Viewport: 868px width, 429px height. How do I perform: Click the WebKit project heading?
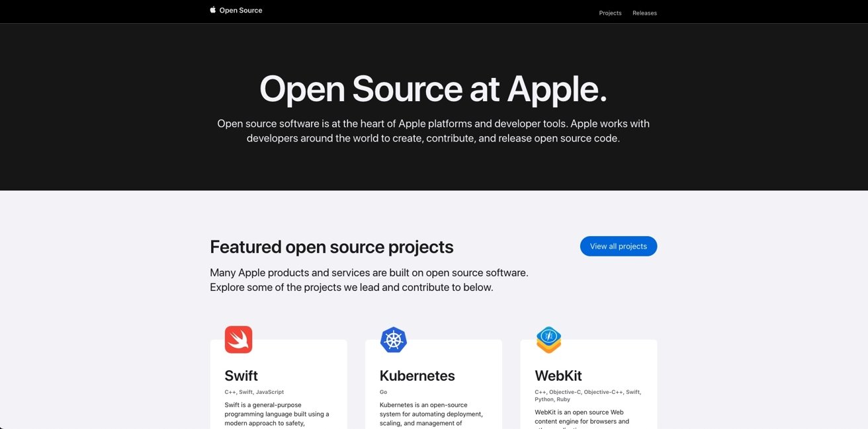558,375
